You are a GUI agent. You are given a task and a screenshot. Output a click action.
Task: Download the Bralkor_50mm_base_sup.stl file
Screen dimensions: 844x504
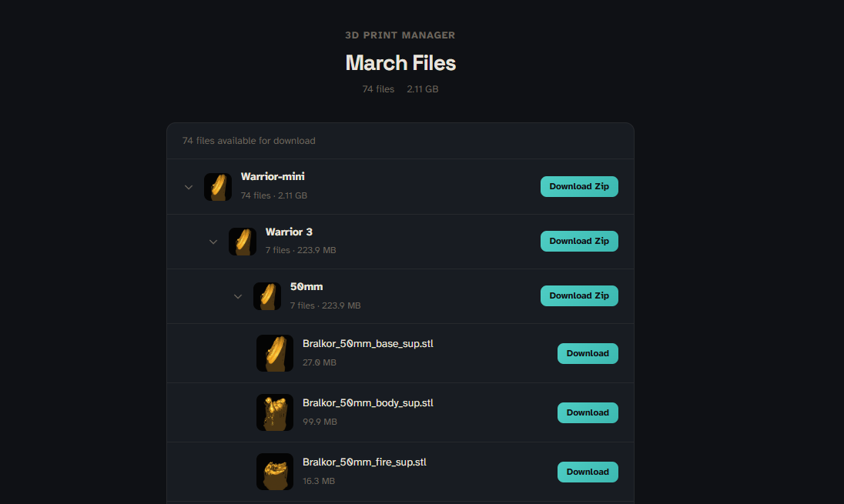click(588, 353)
